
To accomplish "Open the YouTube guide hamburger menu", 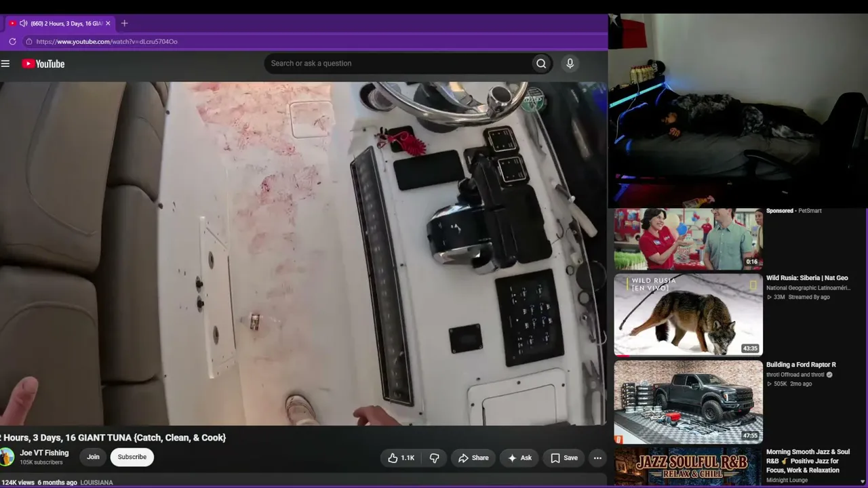I will point(5,64).
